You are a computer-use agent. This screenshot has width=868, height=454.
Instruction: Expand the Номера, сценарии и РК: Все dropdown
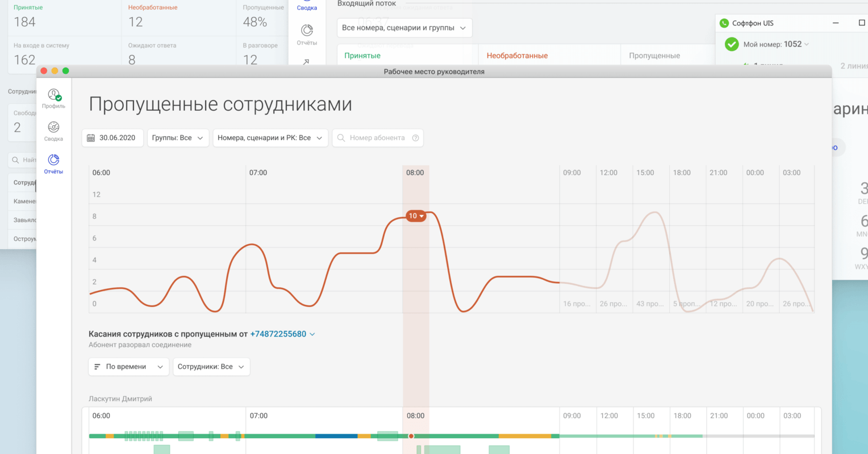tap(270, 138)
